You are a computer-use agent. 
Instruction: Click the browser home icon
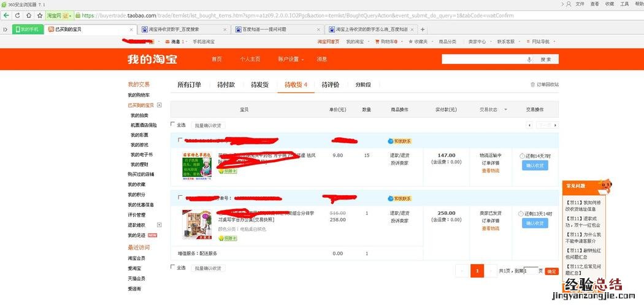27,15
